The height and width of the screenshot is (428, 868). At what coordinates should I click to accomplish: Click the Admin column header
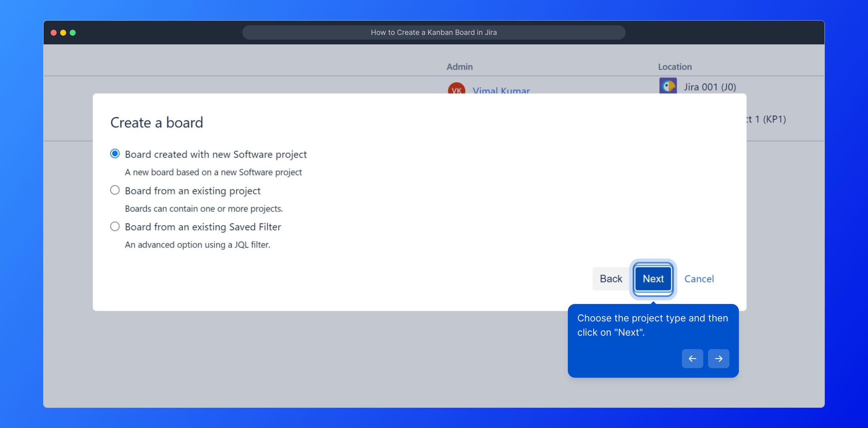tap(459, 67)
